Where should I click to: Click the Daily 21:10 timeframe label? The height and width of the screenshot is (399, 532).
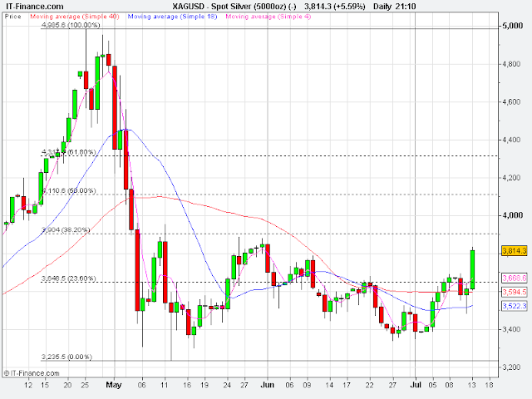[395, 7]
